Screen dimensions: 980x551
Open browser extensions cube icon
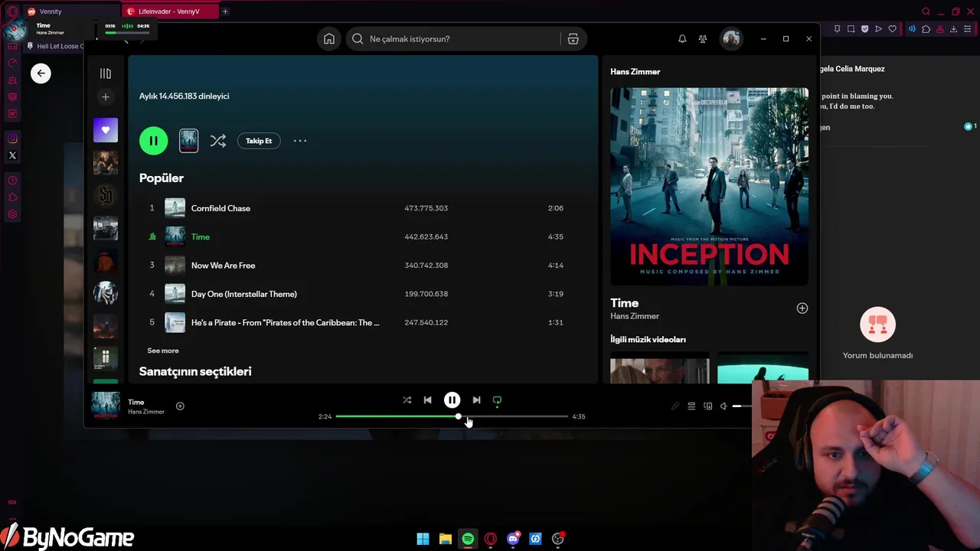pos(926,29)
